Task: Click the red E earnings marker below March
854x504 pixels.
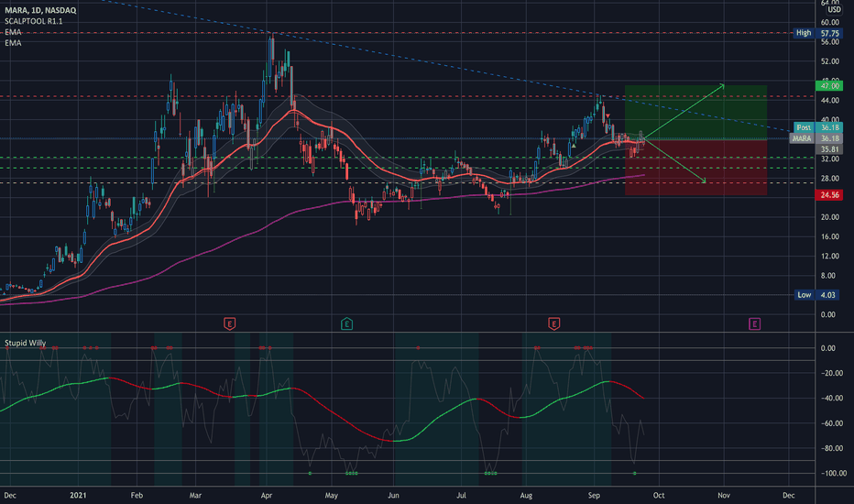Action: click(230, 324)
